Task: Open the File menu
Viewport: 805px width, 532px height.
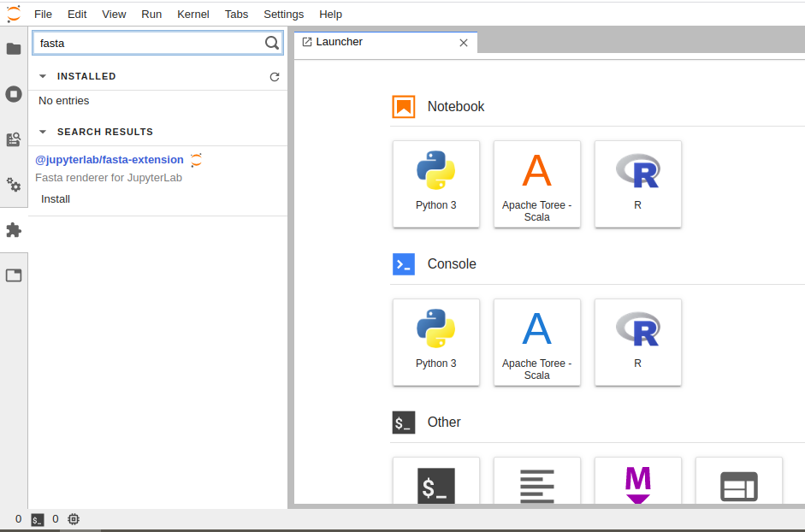Action: [43, 15]
